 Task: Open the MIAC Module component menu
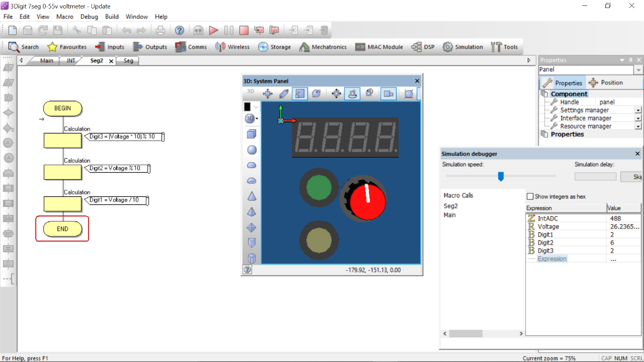(379, 47)
